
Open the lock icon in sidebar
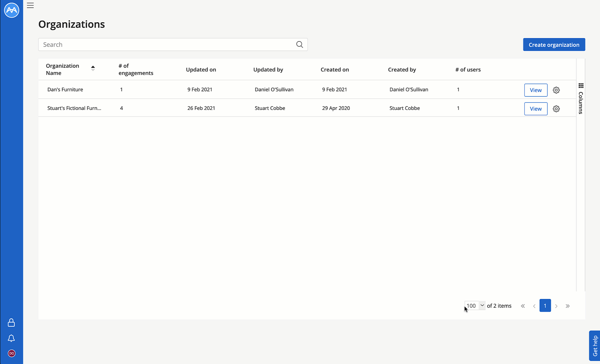click(x=11, y=323)
